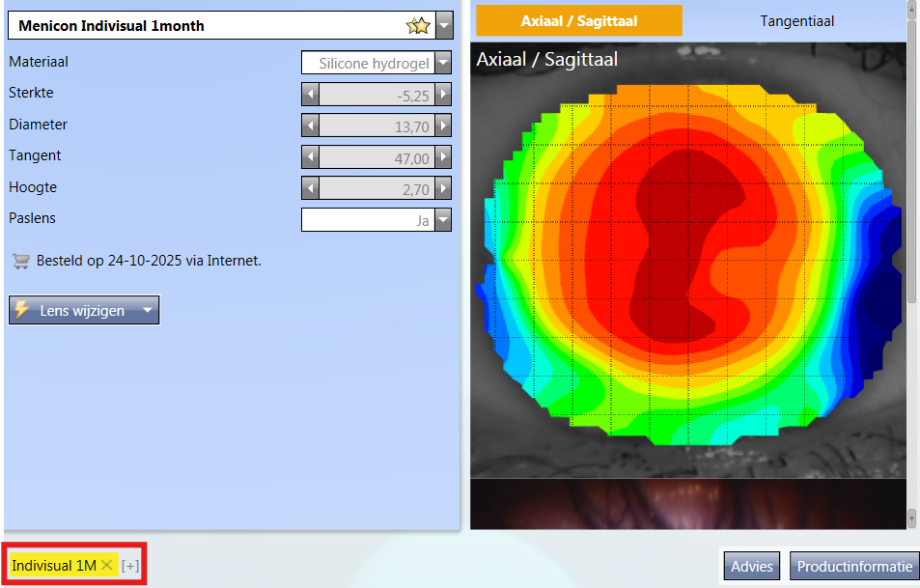Click the Tangent value slider field
This screenshot has width=920, height=588.
(376, 157)
